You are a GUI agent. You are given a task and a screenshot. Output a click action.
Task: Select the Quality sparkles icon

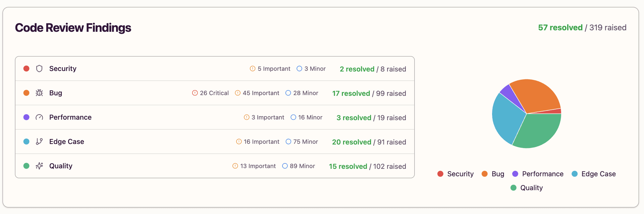(39, 166)
